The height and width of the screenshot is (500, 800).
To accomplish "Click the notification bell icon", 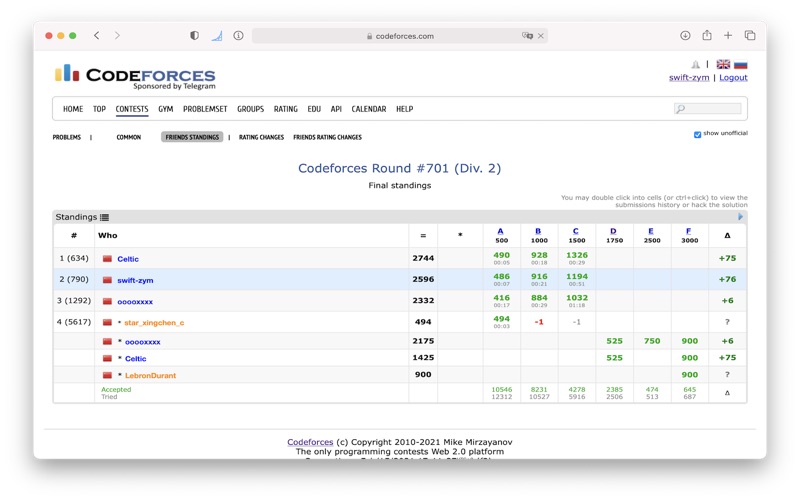I will 695,64.
